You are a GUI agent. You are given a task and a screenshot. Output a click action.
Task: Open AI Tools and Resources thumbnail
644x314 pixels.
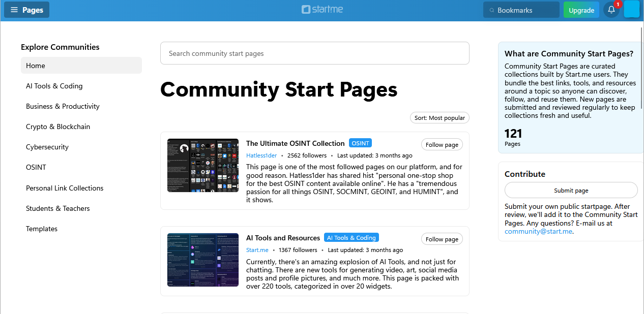pyautogui.click(x=203, y=260)
